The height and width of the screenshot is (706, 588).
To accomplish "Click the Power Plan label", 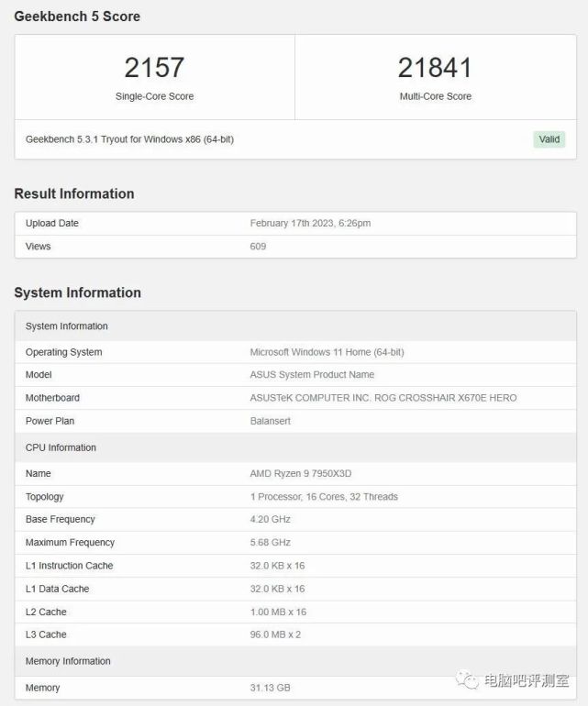I will [x=50, y=421].
